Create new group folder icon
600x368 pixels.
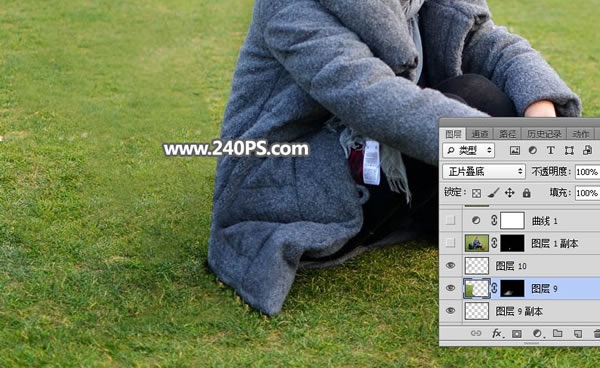point(558,334)
